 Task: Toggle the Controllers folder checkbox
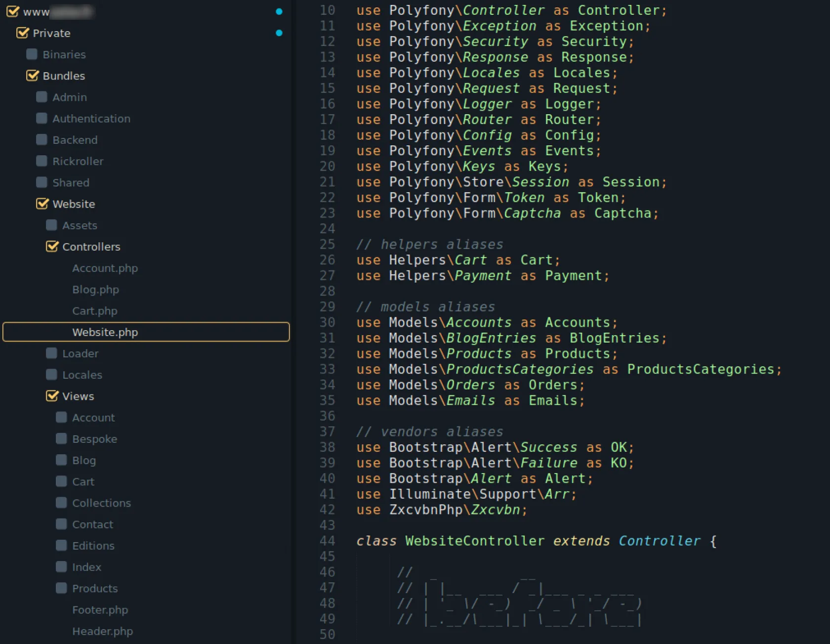pos(52,247)
